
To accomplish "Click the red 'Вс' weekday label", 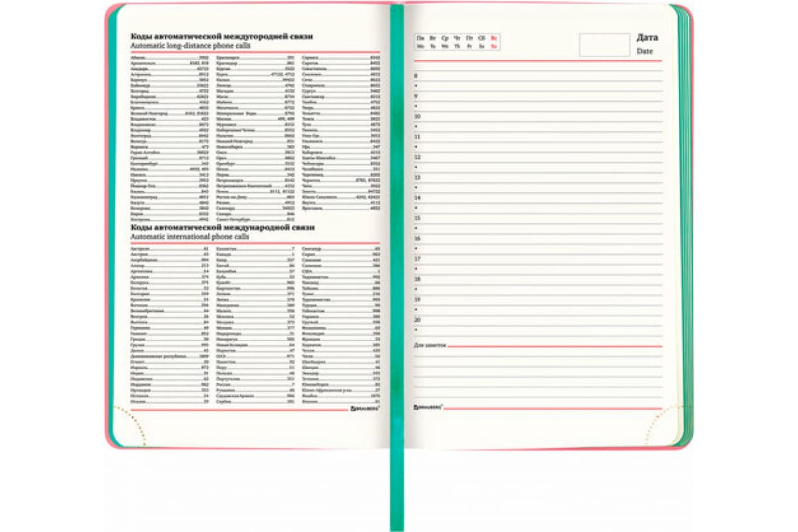I will coord(493,39).
